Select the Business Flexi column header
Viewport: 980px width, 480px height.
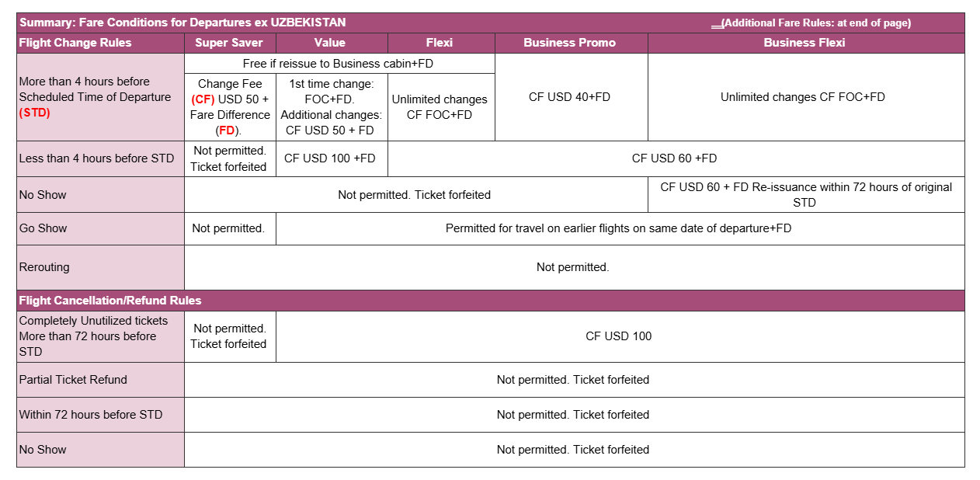[x=806, y=43]
